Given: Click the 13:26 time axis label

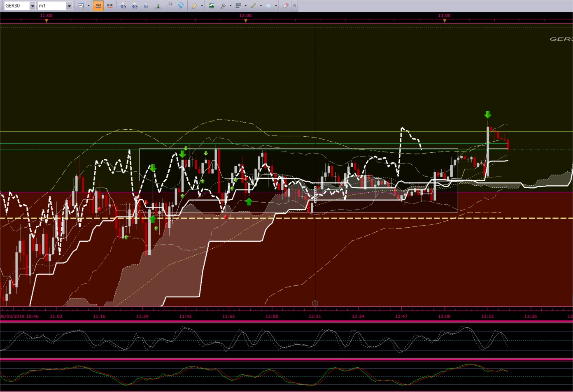Looking at the screenshot, I should 531,316.
